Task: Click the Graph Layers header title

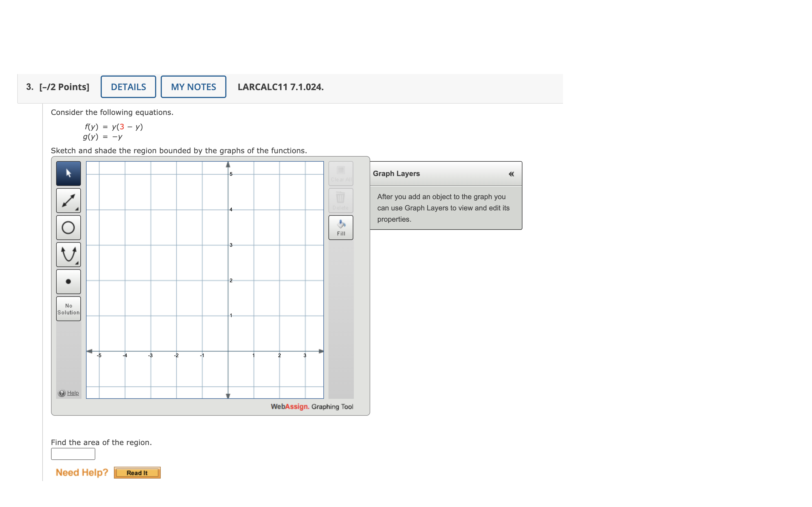Action: 396,174
